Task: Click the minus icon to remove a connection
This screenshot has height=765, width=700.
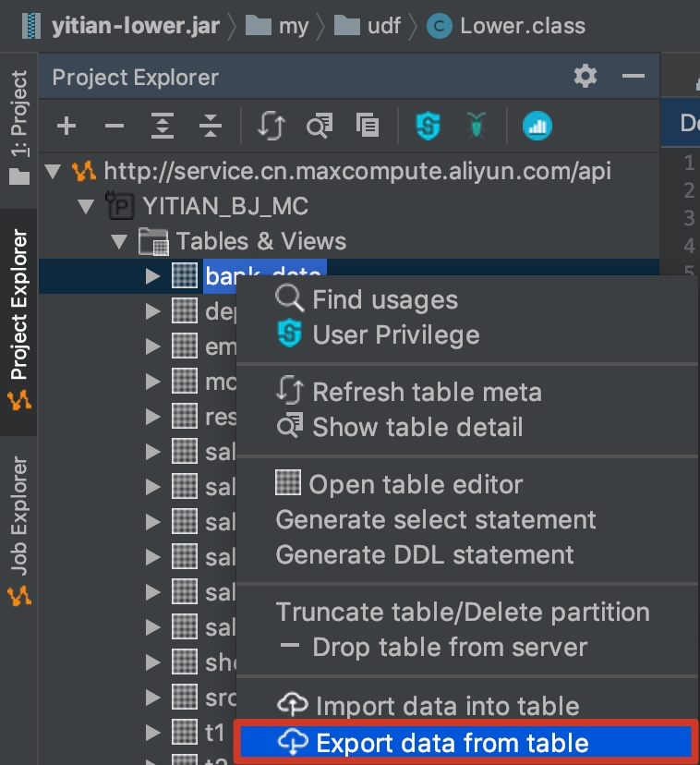Action: (x=115, y=127)
